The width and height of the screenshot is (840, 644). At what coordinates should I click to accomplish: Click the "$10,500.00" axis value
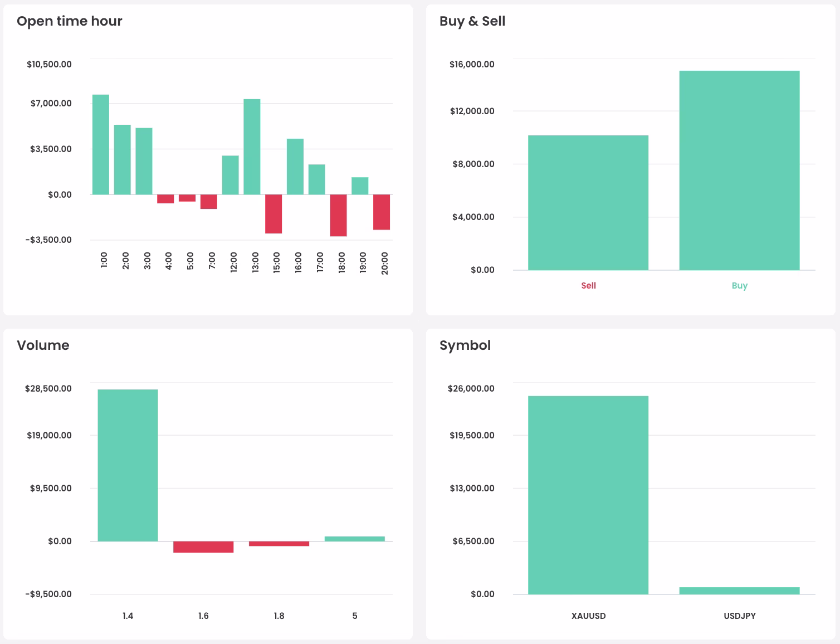tap(49, 64)
